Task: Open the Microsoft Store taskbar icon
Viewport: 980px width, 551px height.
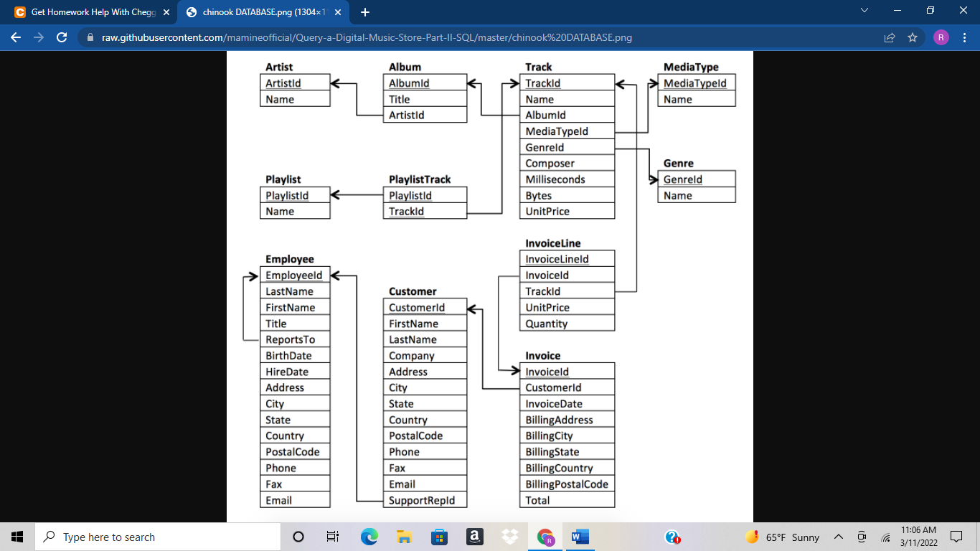Action: pos(439,537)
